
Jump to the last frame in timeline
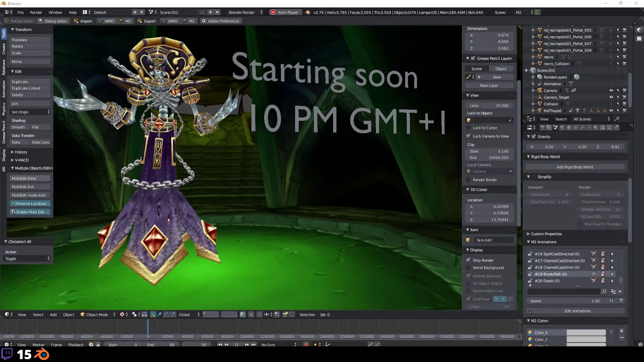253,344
